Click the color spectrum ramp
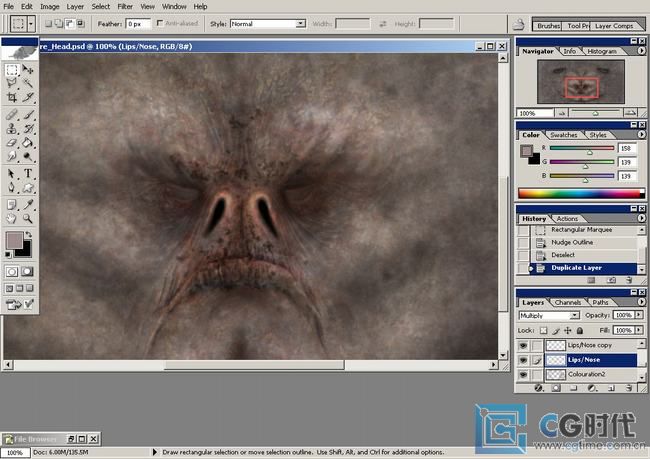Image resolution: width=650 pixels, height=459 pixels. [581, 194]
